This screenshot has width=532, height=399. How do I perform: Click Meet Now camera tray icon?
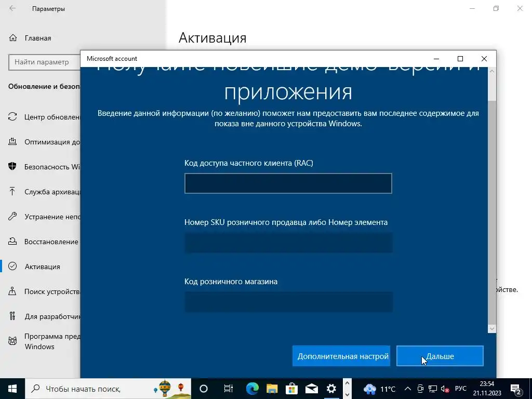[x=420, y=389]
